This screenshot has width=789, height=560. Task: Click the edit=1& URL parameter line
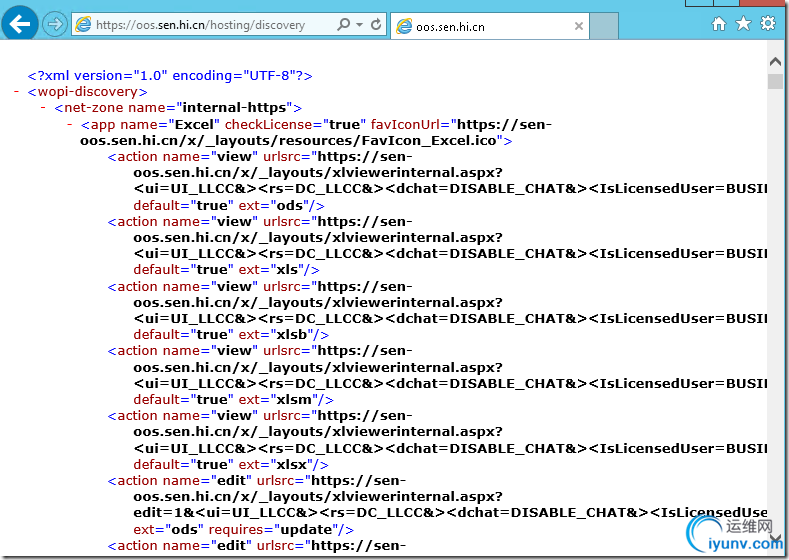[450, 513]
